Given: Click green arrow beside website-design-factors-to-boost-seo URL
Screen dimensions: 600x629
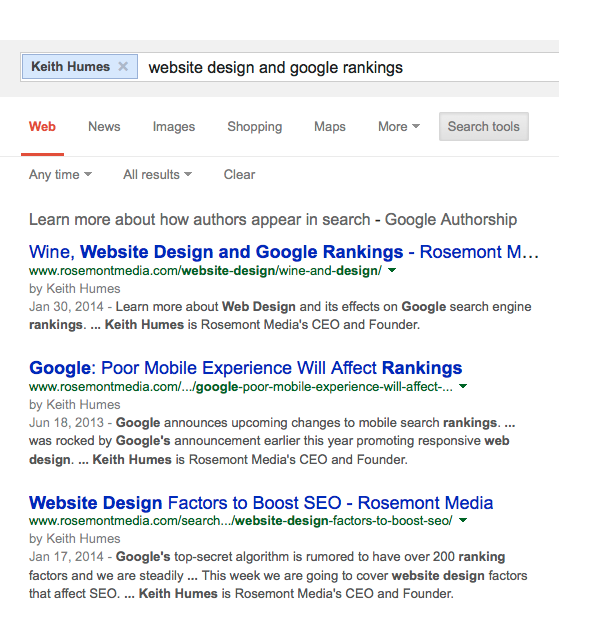Looking at the screenshot, I should point(463,522).
